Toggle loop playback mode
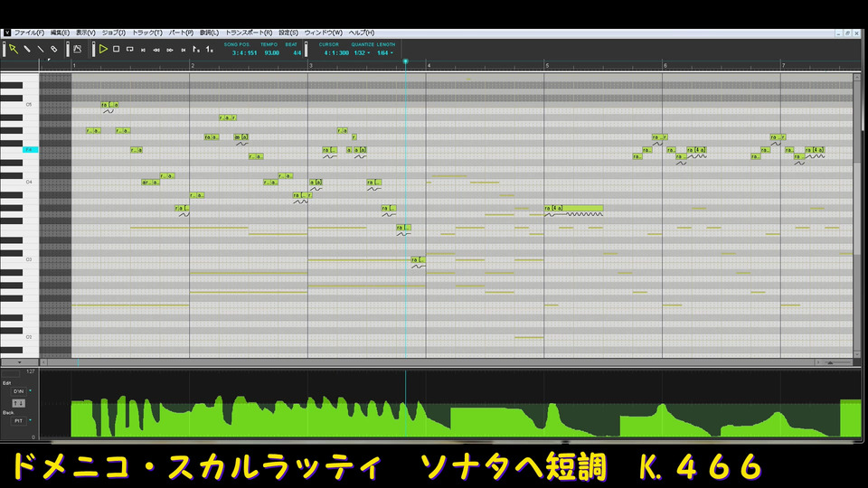 129,49
